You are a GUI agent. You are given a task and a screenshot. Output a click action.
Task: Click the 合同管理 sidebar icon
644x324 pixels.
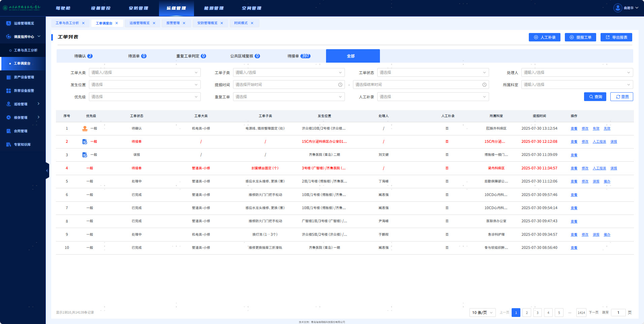pyautogui.click(x=9, y=131)
